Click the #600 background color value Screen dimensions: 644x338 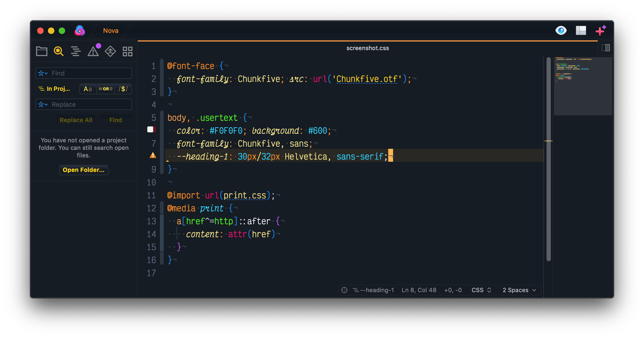point(318,131)
